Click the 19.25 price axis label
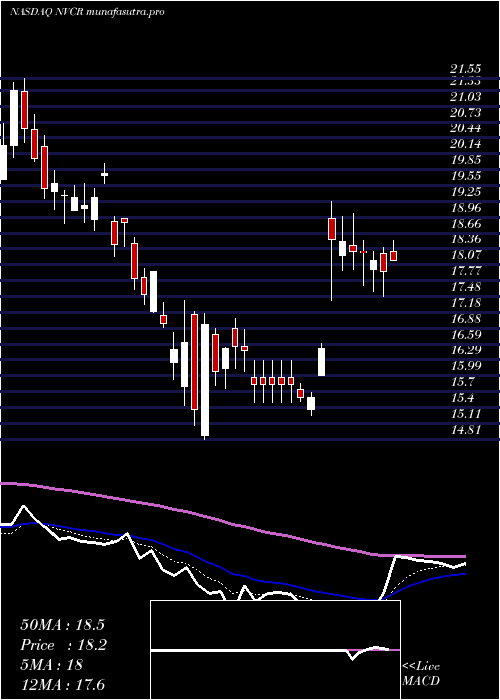500x700 pixels. click(466, 192)
